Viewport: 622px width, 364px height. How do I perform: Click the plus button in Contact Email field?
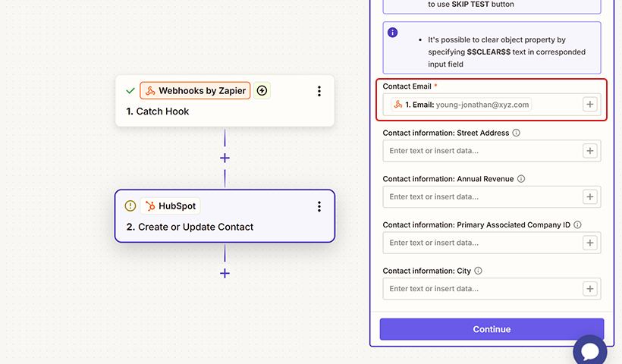click(x=590, y=105)
